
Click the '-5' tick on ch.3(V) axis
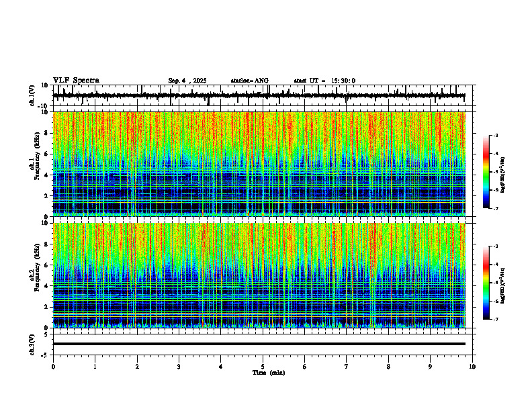[46, 355]
